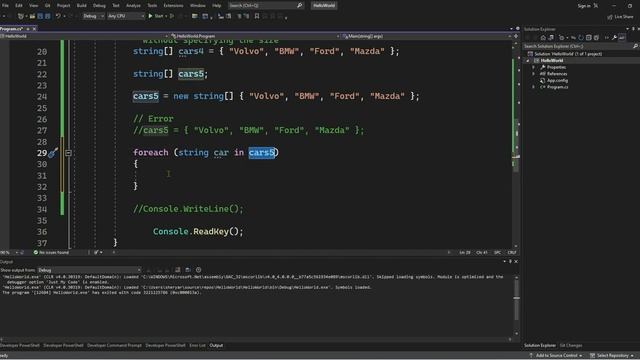Open the File menu

click(x=5, y=5)
